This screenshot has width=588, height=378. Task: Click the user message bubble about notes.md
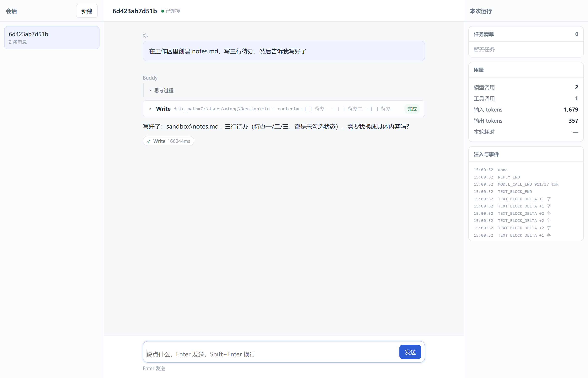(x=284, y=51)
